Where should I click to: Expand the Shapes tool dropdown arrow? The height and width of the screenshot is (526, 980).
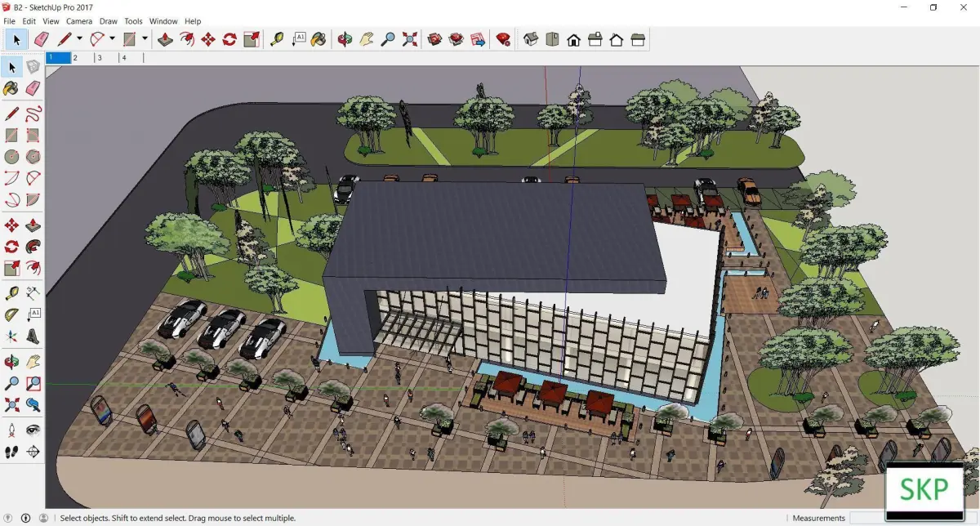point(145,38)
